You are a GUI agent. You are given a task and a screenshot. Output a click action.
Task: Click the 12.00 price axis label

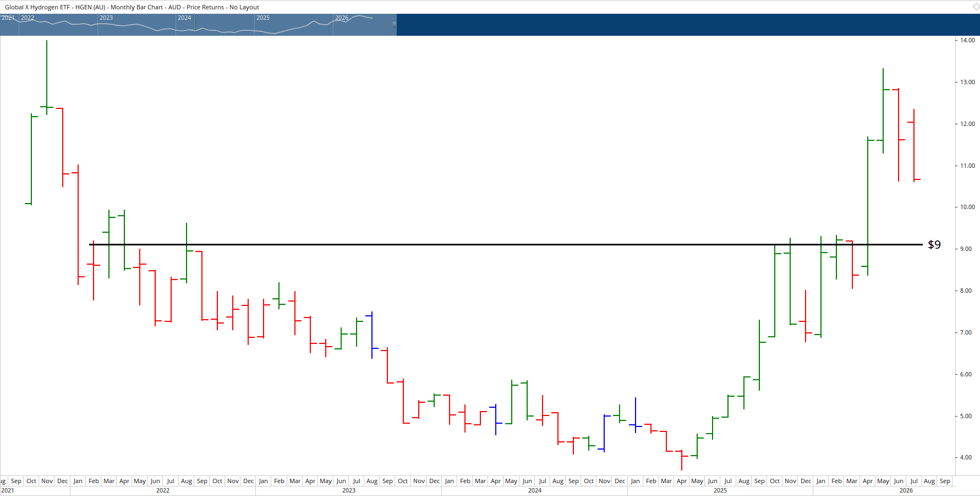[x=967, y=124]
